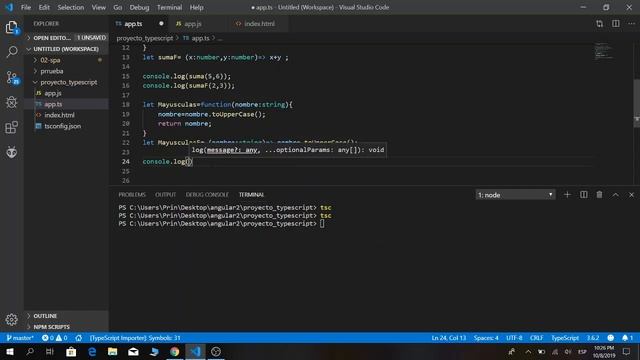Close the terminal panel
640x360 pixels.
click(x=631, y=195)
